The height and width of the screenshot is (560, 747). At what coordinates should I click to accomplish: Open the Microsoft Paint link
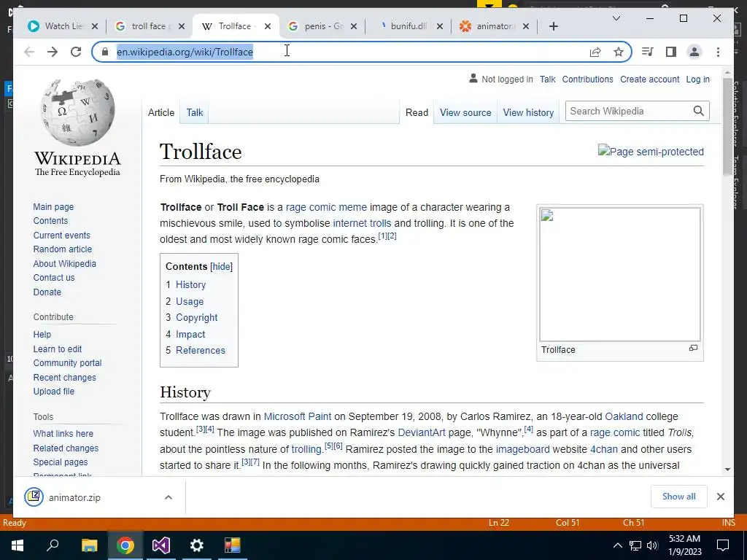(x=298, y=416)
